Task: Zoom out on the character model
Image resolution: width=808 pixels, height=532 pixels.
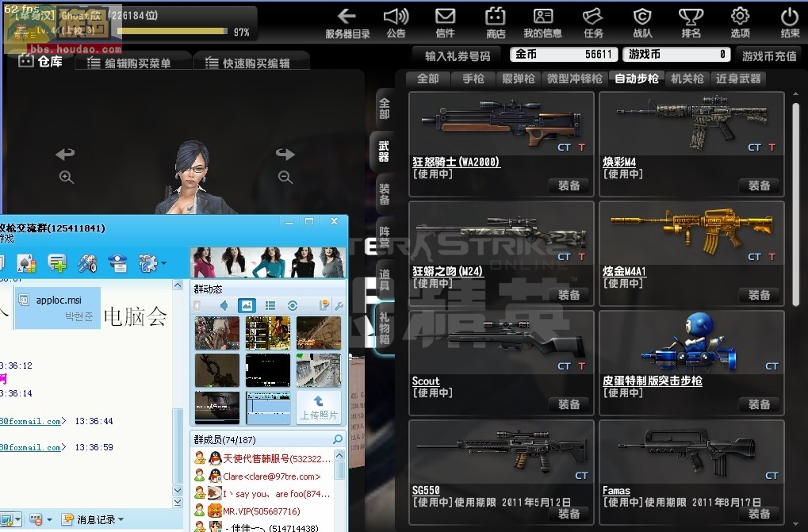Action: (x=285, y=177)
